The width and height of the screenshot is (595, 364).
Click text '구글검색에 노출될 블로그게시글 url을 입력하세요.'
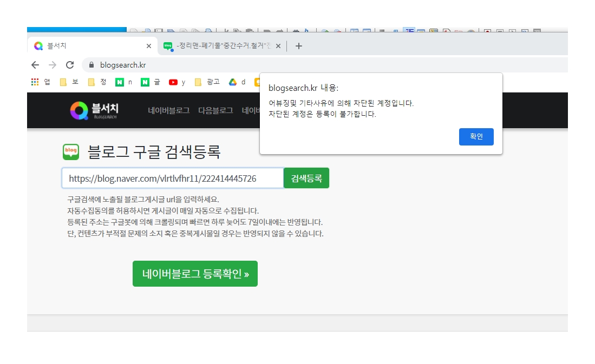143,200
